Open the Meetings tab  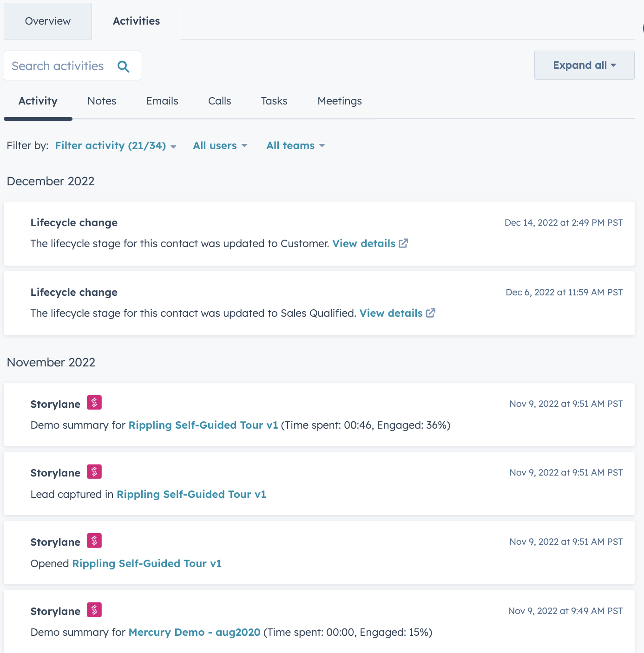tap(340, 101)
